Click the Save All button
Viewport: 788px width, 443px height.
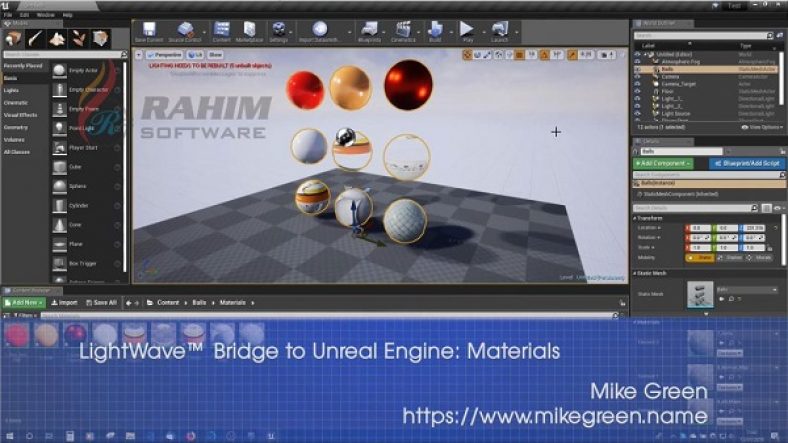click(x=101, y=302)
